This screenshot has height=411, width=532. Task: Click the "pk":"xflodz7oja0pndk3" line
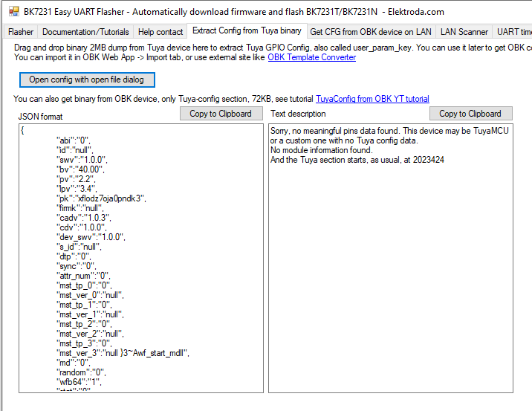tap(101, 198)
